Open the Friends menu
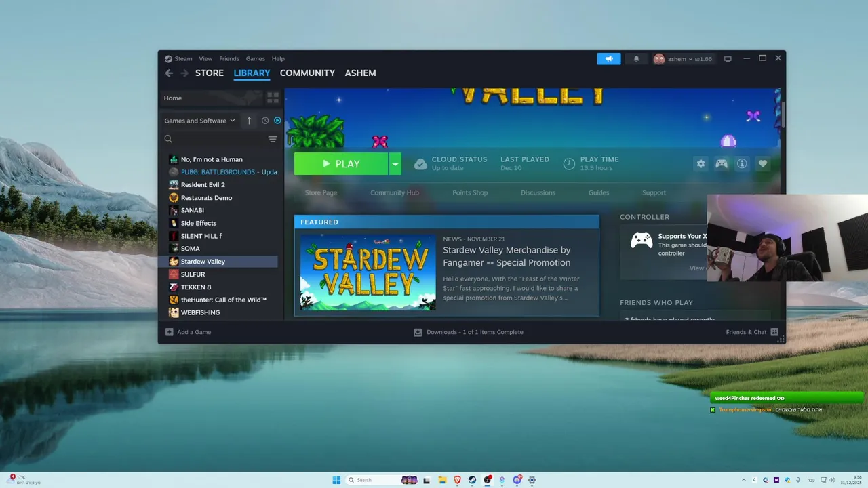This screenshot has width=868, height=488. pyautogui.click(x=229, y=59)
